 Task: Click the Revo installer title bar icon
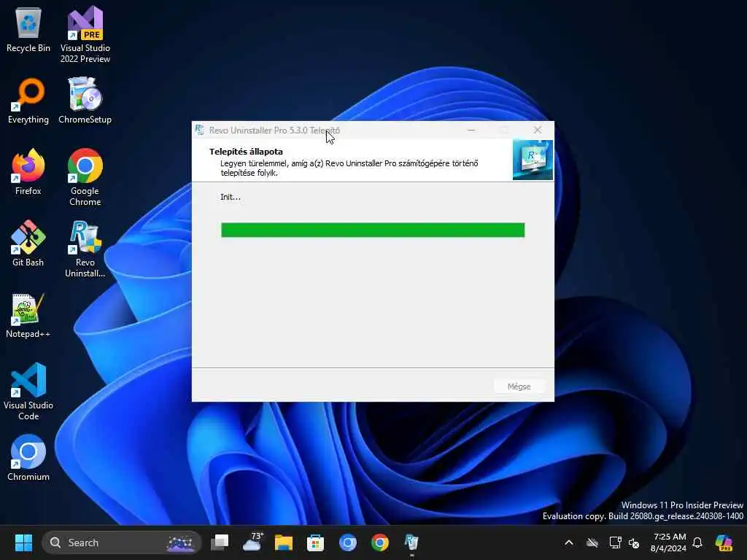[x=200, y=130]
